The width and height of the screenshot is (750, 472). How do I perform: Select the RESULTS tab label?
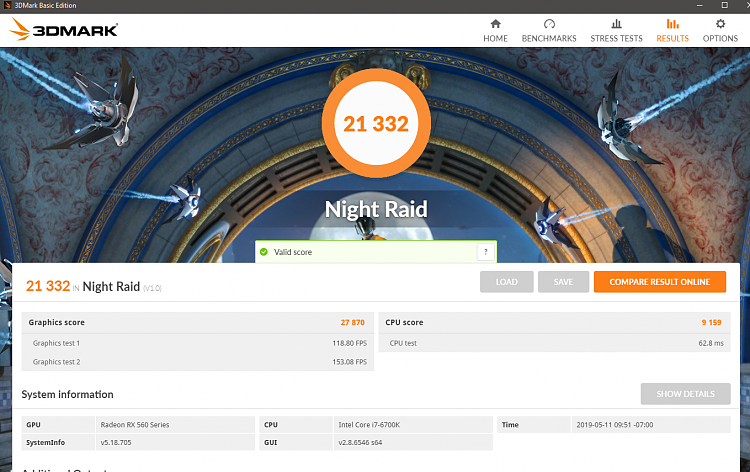point(673,38)
